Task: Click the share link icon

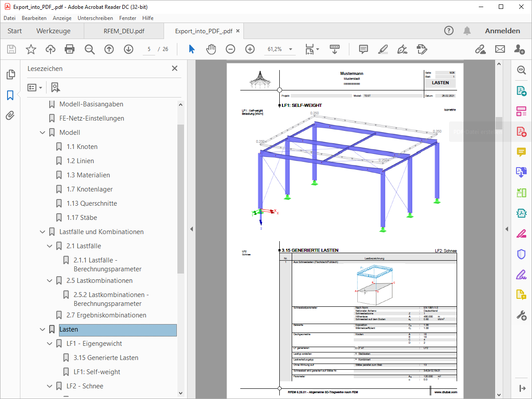Action: tap(481, 49)
